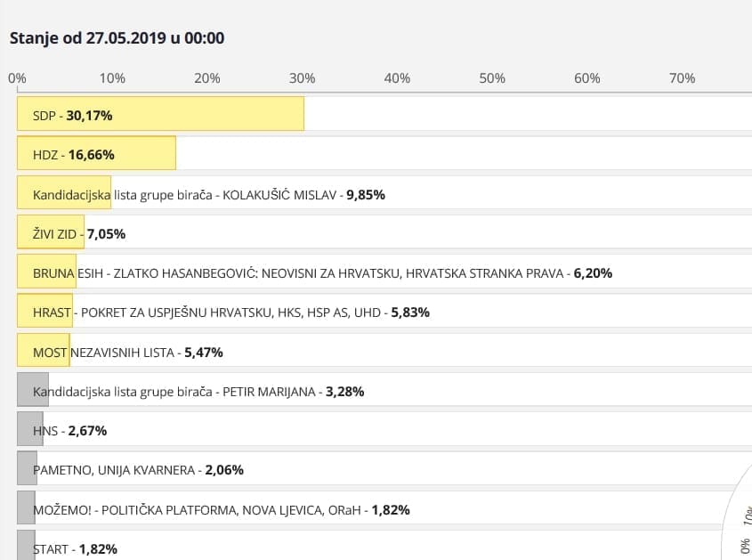Click the HRAST coalition yellow bar
This screenshot has width=752, height=560.
[x=44, y=312]
